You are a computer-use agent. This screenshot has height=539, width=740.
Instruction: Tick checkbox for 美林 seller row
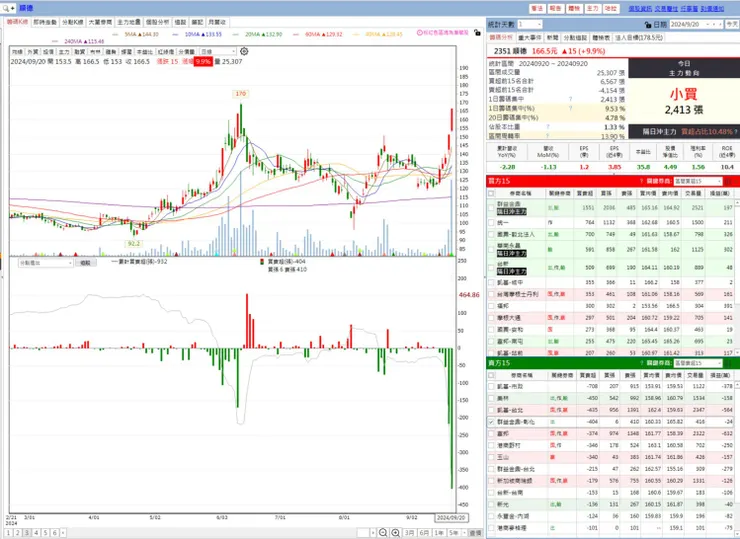(x=491, y=398)
